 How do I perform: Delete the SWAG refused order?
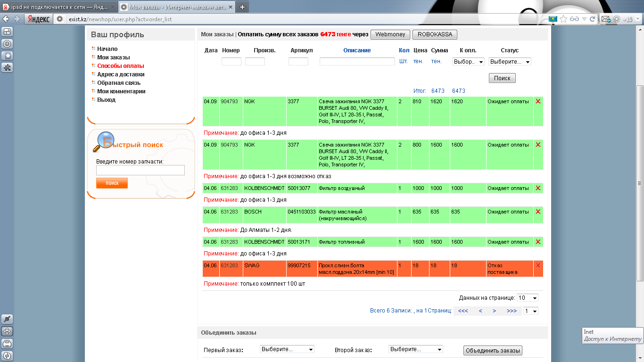tap(538, 265)
